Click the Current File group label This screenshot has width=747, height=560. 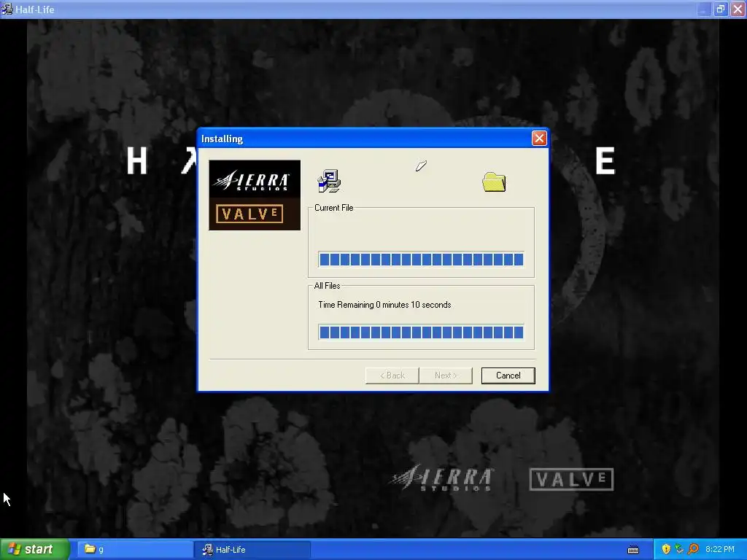333,208
